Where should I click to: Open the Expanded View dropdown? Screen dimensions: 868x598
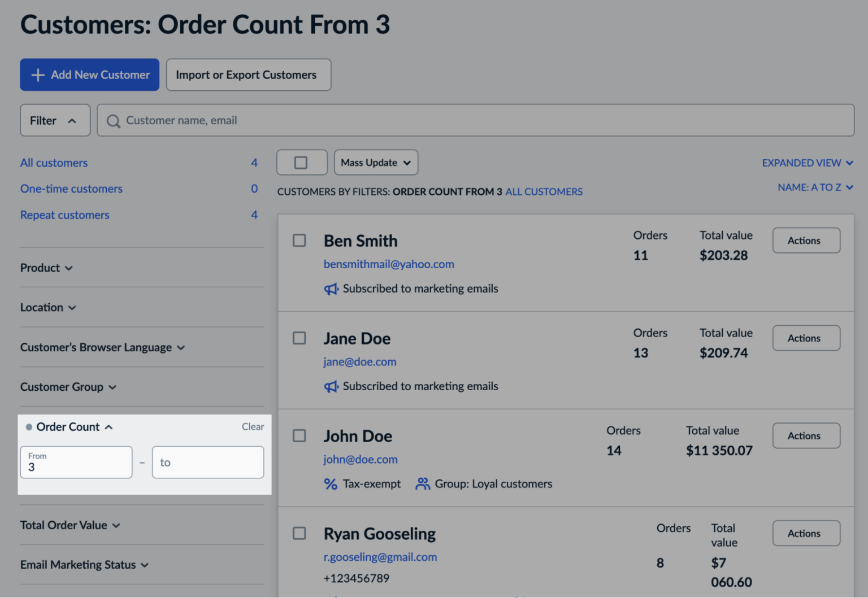point(808,163)
